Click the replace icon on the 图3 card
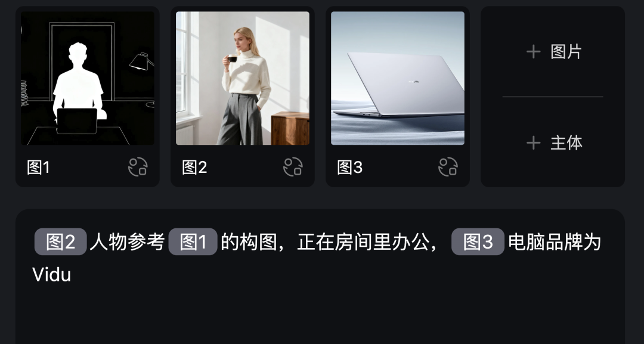This screenshot has width=644, height=344. coord(448,167)
